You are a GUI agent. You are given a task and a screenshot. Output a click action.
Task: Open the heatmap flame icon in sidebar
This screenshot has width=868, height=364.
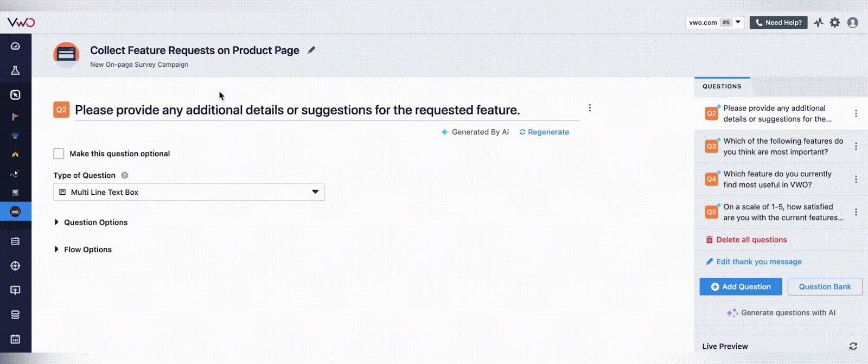[15, 155]
